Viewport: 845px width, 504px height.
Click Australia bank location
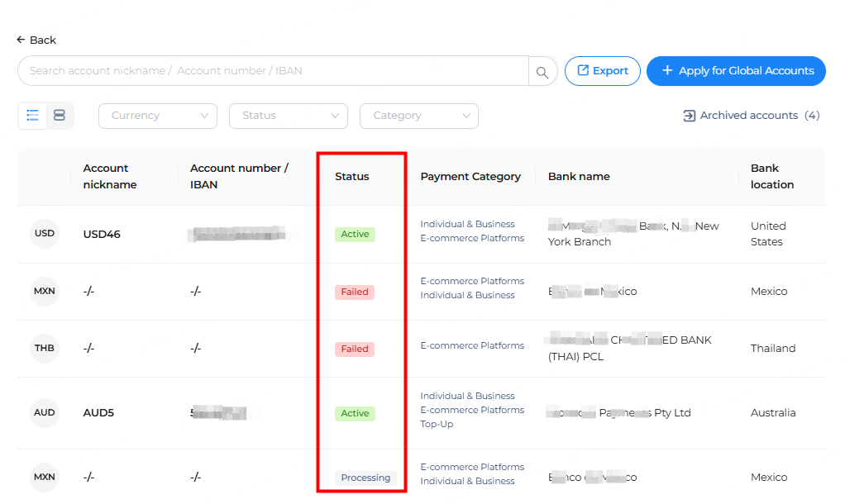click(x=773, y=413)
